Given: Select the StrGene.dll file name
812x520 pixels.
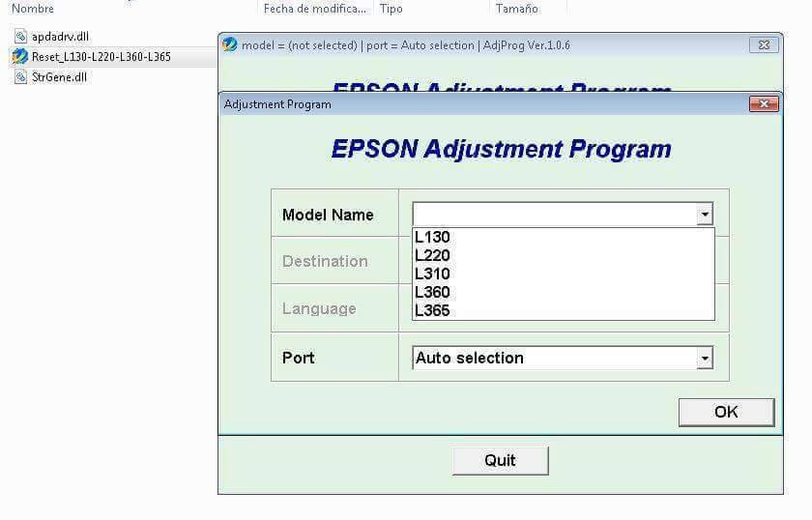Looking at the screenshot, I should pyautogui.click(x=59, y=77).
